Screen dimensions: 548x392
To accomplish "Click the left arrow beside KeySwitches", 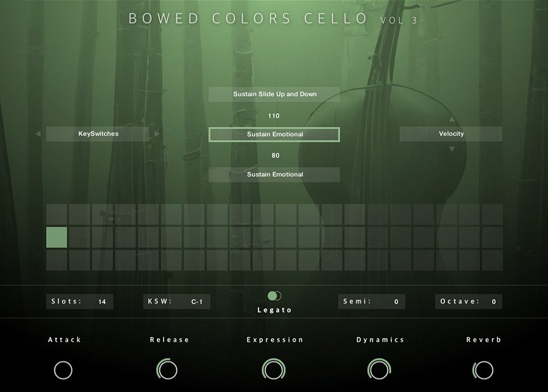I will (x=38, y=134).
